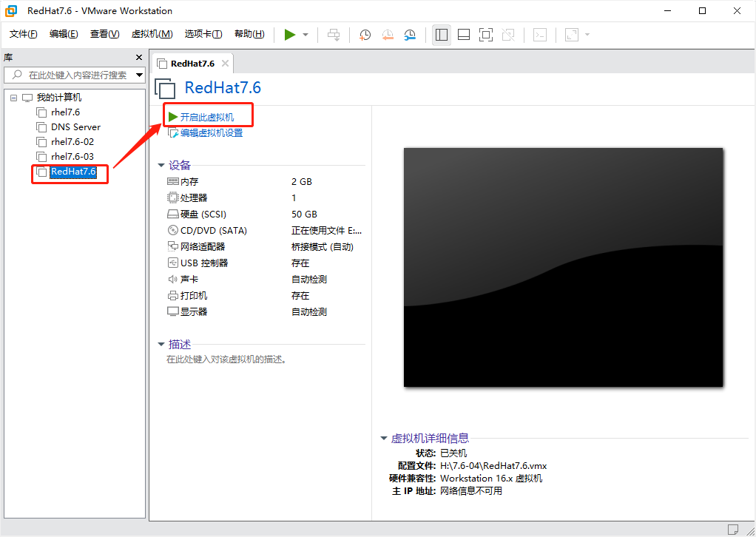
Task: Open the power options dropdown arrow
Action: 306,35
